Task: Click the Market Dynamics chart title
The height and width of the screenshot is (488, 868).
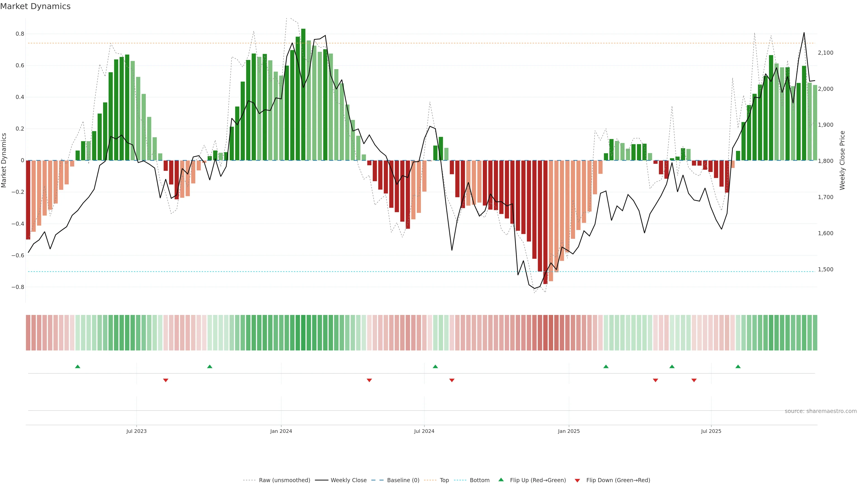Action: pyautogui.click(x=35, y=6)
